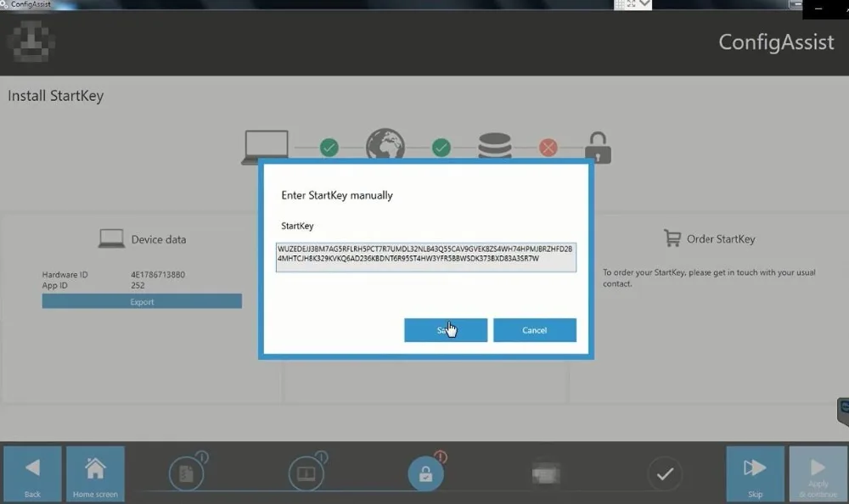
Task: Click the order instructions text about usual contact
Action: [x=709, y=277]
